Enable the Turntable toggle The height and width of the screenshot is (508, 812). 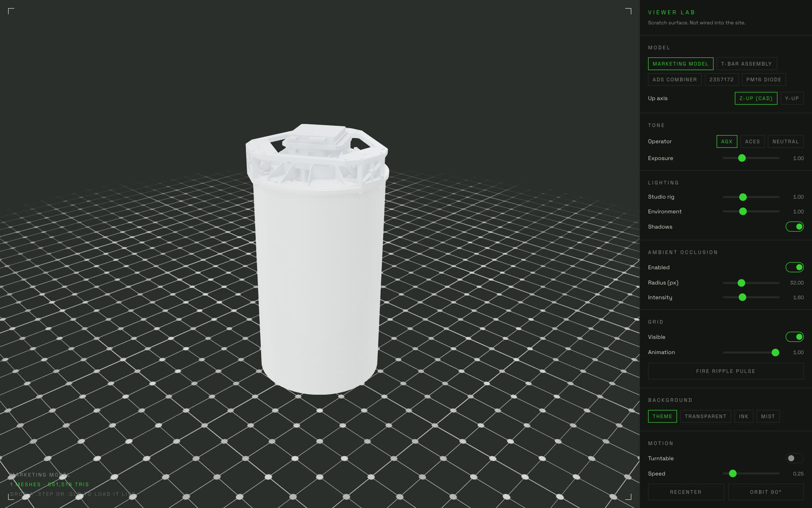(794, 458)
